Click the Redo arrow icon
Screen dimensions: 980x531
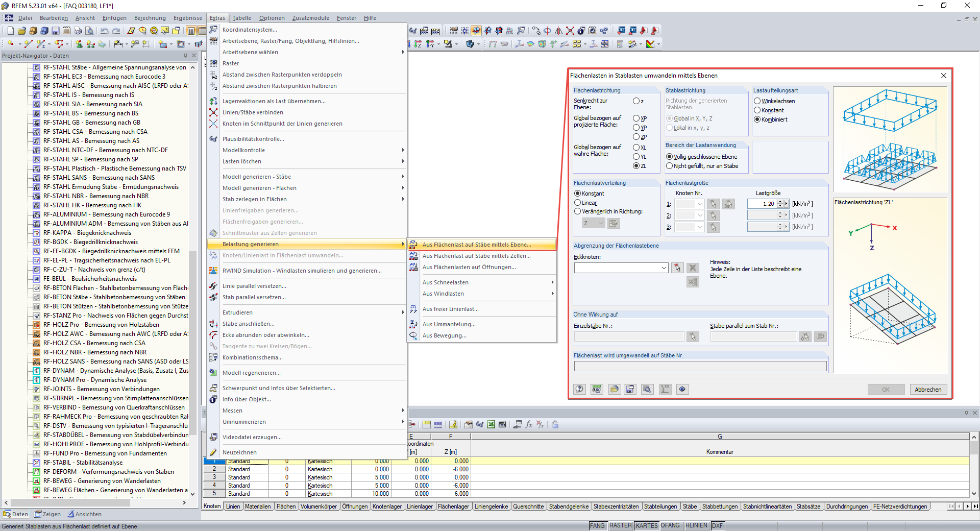coord(116,31)
